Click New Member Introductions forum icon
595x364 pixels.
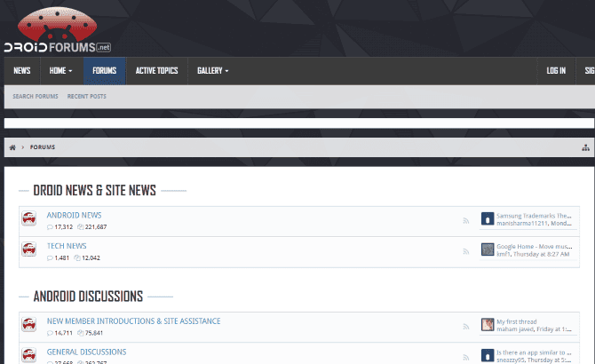[28, 324]
